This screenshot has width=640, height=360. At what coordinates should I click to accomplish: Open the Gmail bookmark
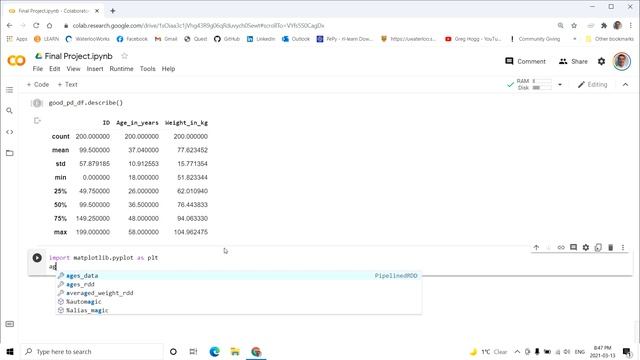pos(166,39)
